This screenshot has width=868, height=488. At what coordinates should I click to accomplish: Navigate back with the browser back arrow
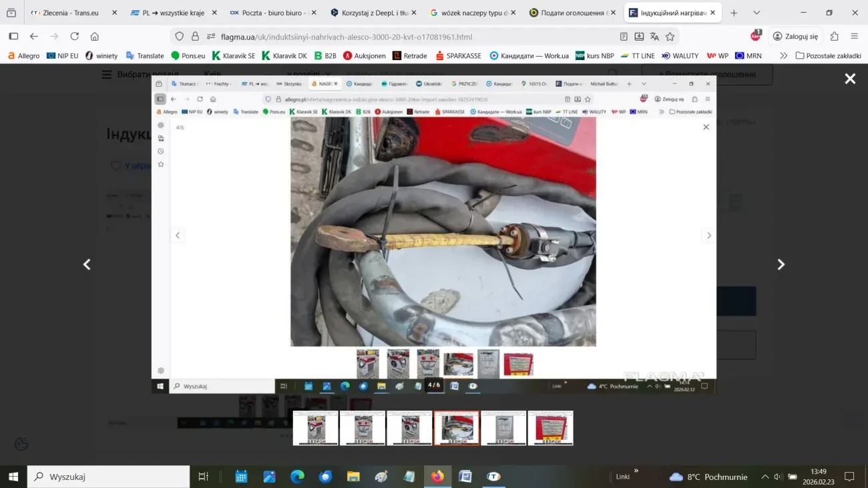pos(33,36)
